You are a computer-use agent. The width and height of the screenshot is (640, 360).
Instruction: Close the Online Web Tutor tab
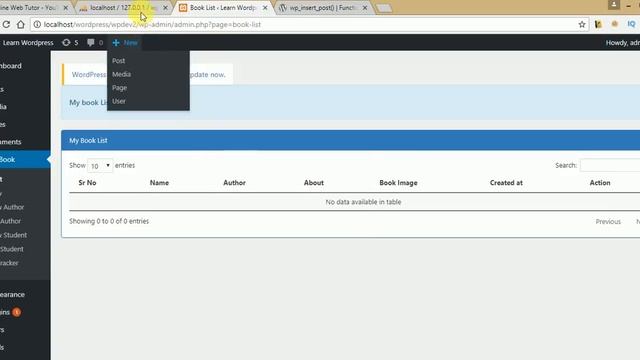click(65, 8)
